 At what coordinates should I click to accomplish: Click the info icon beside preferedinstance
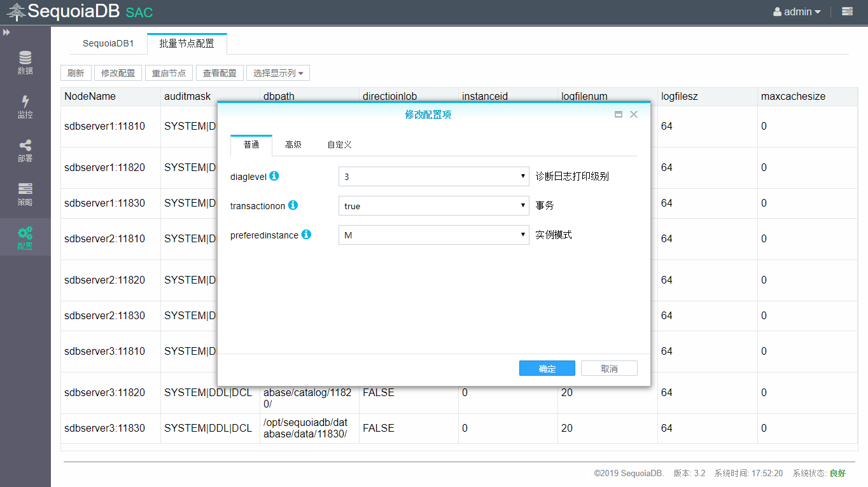pos(306,235)
